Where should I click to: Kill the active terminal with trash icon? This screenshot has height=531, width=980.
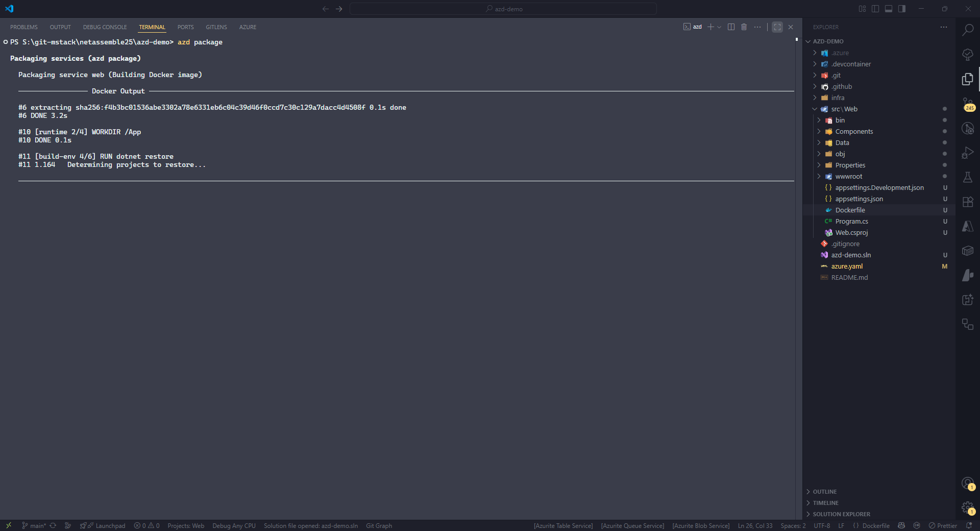point(744,27)
